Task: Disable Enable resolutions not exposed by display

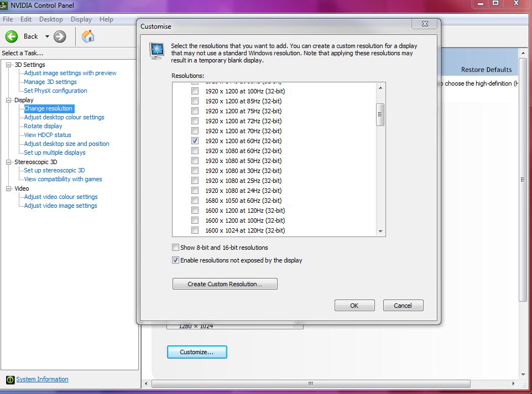Action: tap(175, 260)
